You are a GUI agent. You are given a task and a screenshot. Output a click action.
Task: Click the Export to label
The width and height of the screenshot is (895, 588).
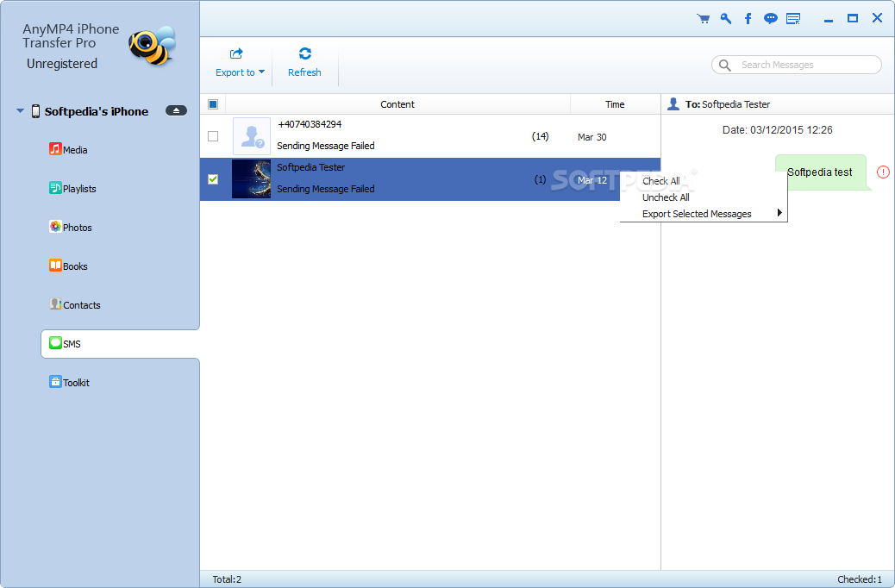click(x=235, y=72)
